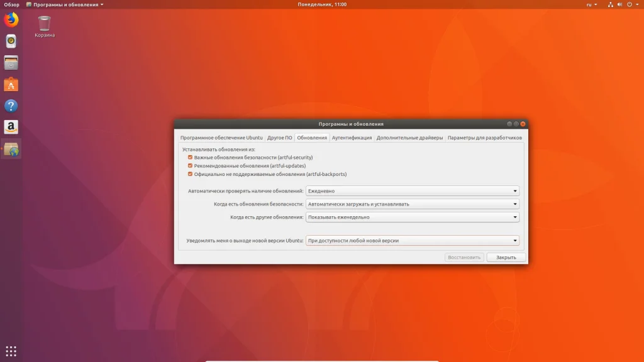644x362 pixels.
Task: Show applications grid at dock bottom
Action: (x=11, y=351)
